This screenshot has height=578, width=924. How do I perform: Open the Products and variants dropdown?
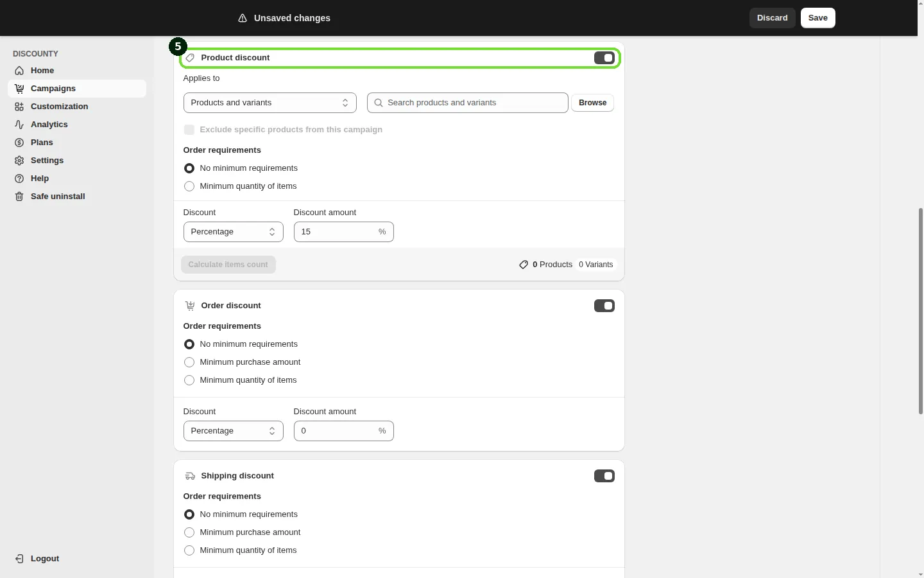270,103
